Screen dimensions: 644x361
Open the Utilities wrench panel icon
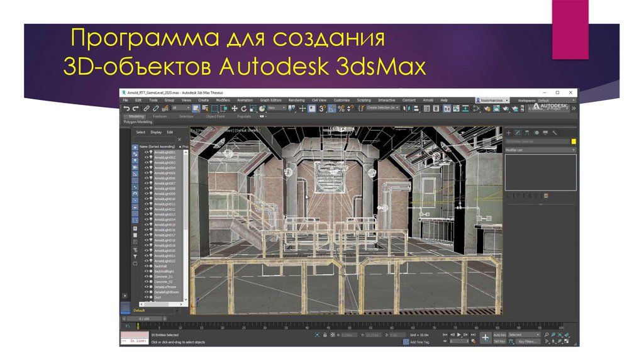point(555,133)
